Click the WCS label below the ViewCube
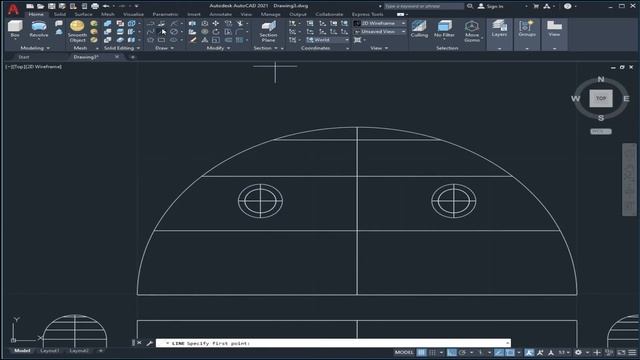This screenshot has height=360, width=640. (601, 131)
